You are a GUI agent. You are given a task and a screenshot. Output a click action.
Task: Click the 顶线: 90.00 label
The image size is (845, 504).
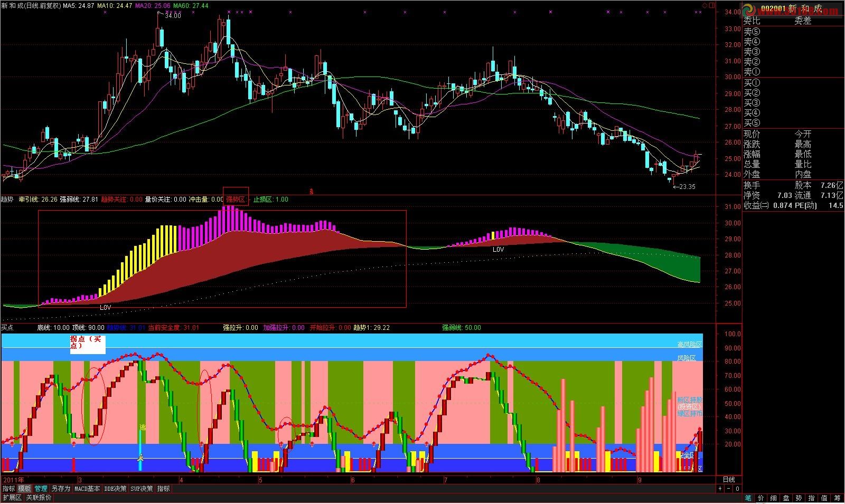pyautogui.click(x=88, y=328)
